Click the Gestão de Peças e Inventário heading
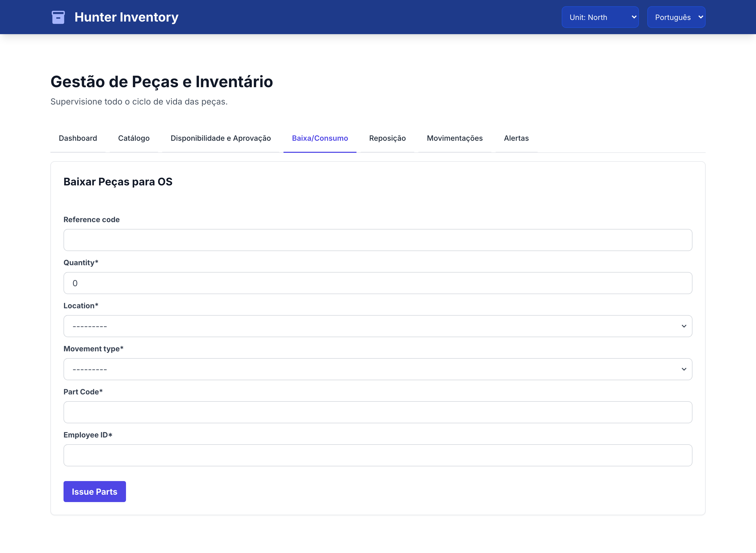Viewport: 756px width, 553px height. pyautogui.click(x=162, y=82)
